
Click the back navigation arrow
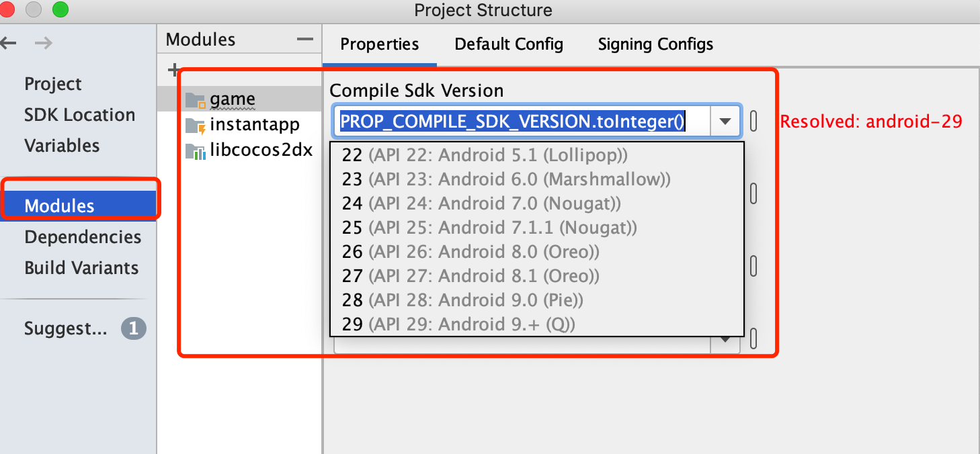tap(8, 44)
